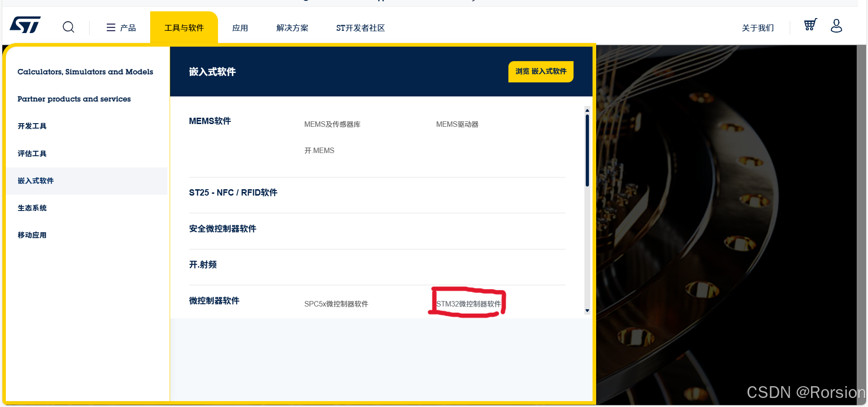868x407 pixels.
Task: Open the MEMS及传感器库 link
Action: pyautogui.click(x=332, y=124)
